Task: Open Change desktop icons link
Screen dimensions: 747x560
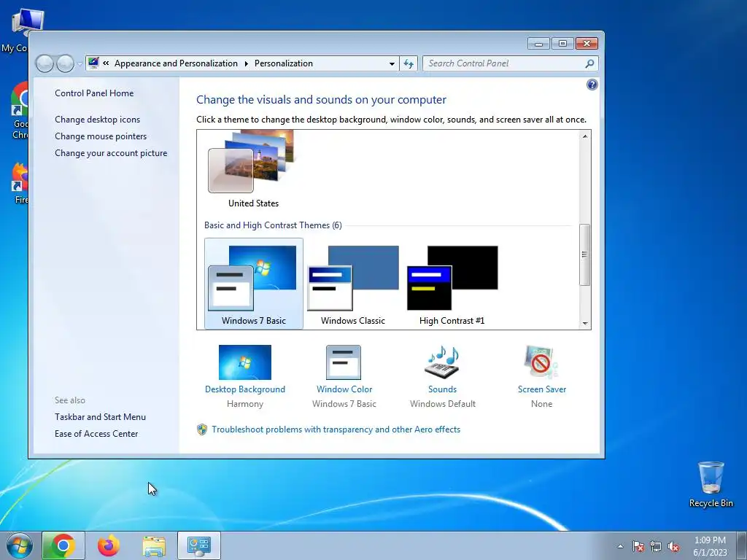Action: coord(98,120)
